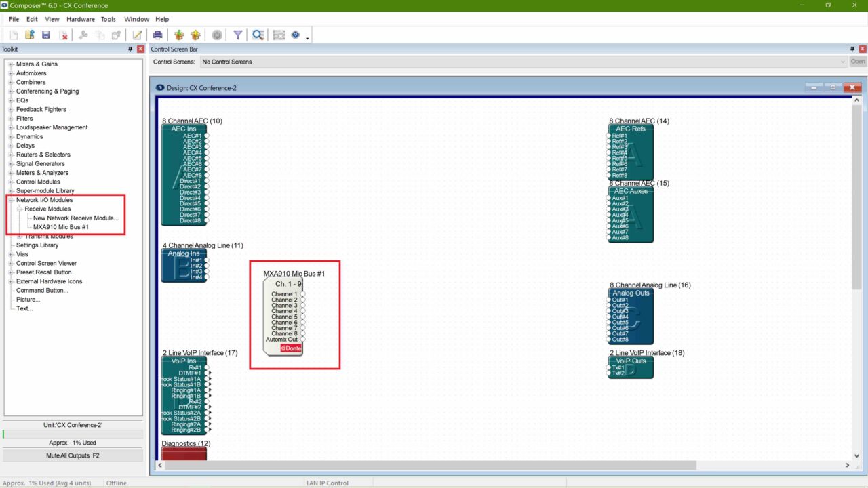Apply the filter funnel tool

tap(238, 35)
